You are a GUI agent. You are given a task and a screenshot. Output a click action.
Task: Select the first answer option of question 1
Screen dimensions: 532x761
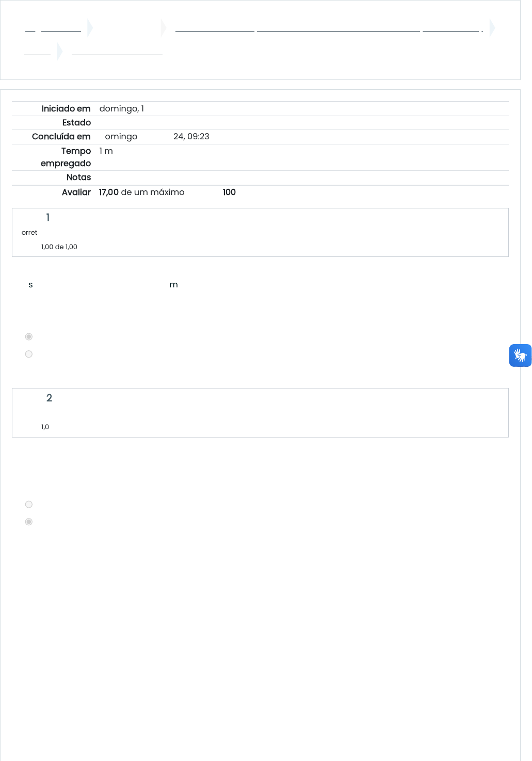click(29, 336)
